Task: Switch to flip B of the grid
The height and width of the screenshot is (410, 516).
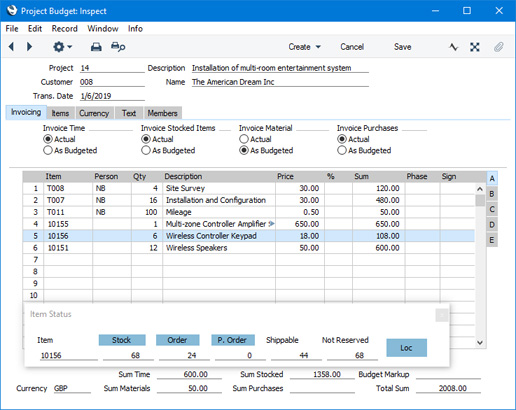Action: pos(492,194)
